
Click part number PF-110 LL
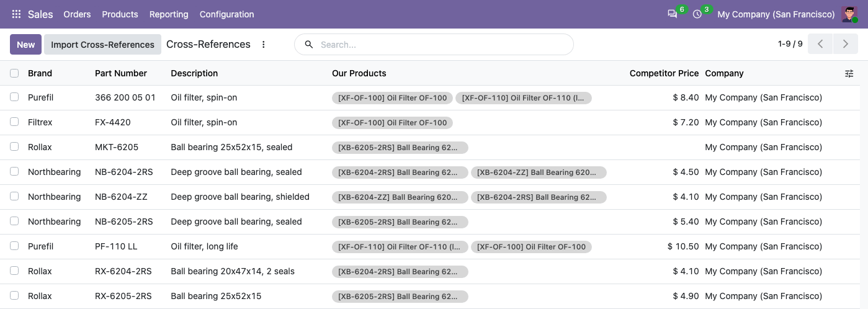(116, 246)
